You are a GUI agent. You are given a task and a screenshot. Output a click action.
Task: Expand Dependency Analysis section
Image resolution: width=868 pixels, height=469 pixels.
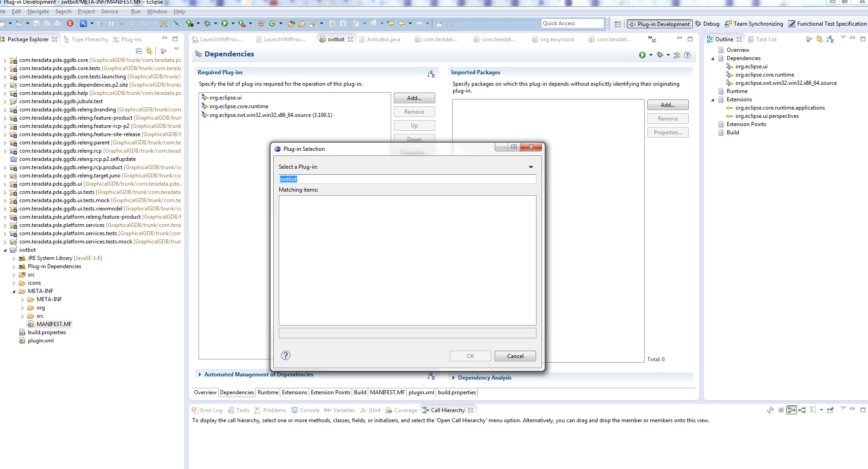point(453,378)
